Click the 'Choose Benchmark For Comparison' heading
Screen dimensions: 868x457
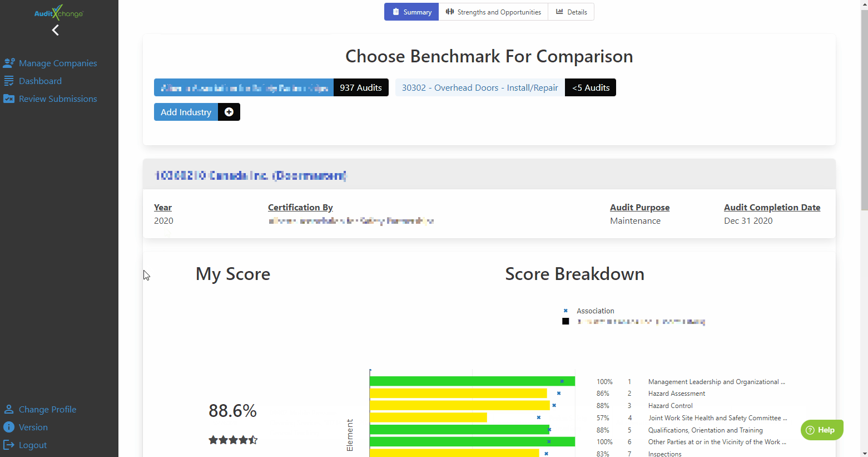(x=489, y=56)
